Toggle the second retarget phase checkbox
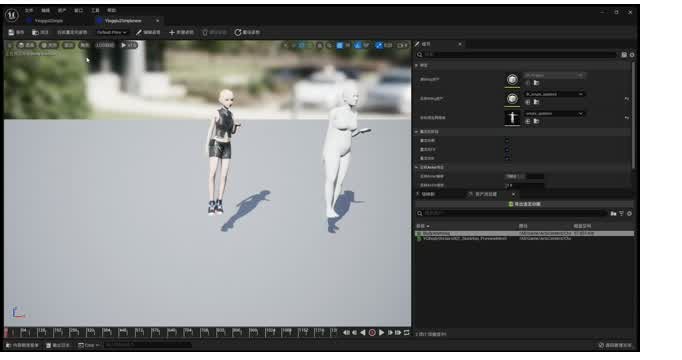 [508, 150]
